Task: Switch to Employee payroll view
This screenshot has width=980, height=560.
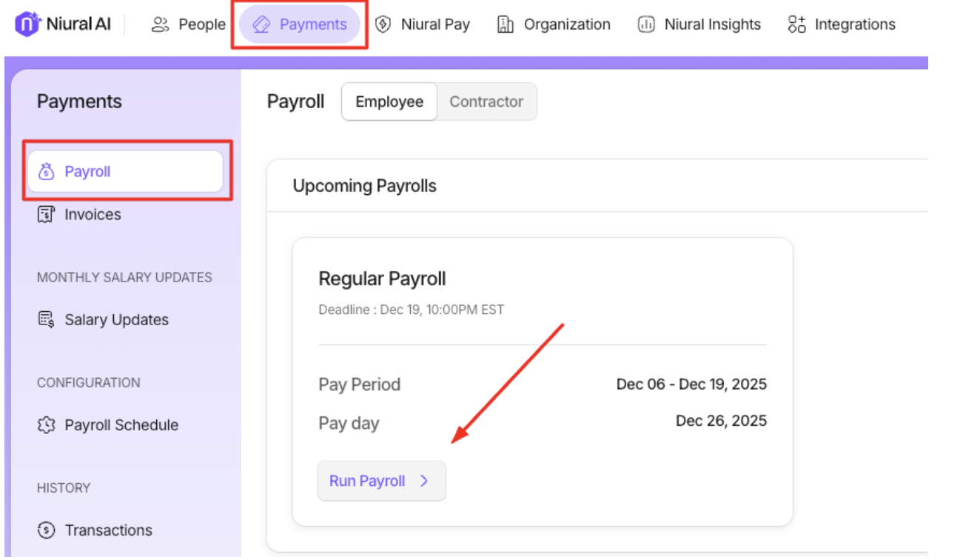Action: click(389, 102)
